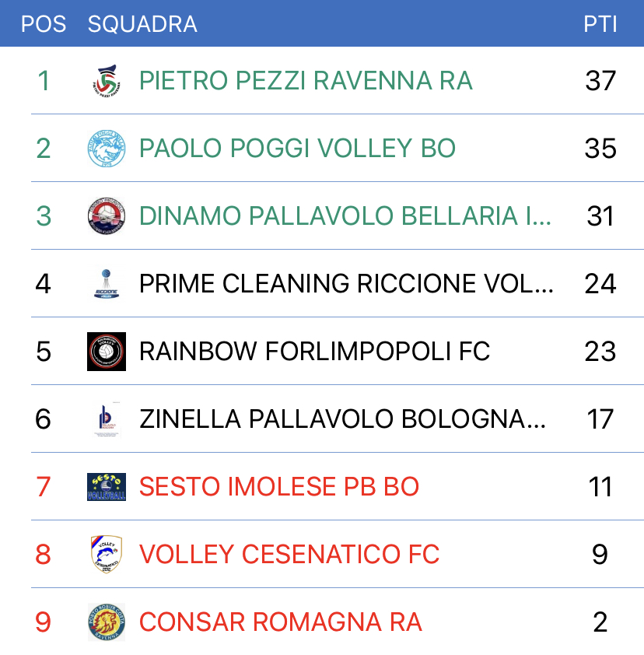644x655 pixels.
Task: Tap the Riccione Volley logo
Action: [x=107, y=284]
